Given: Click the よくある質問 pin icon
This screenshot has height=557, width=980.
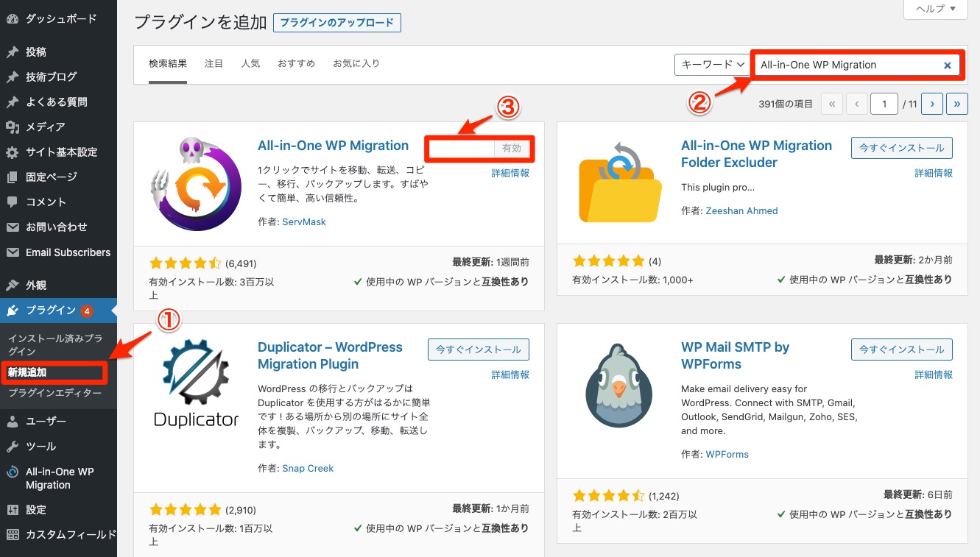Looking at the screenshot, I should pos(12,102).
